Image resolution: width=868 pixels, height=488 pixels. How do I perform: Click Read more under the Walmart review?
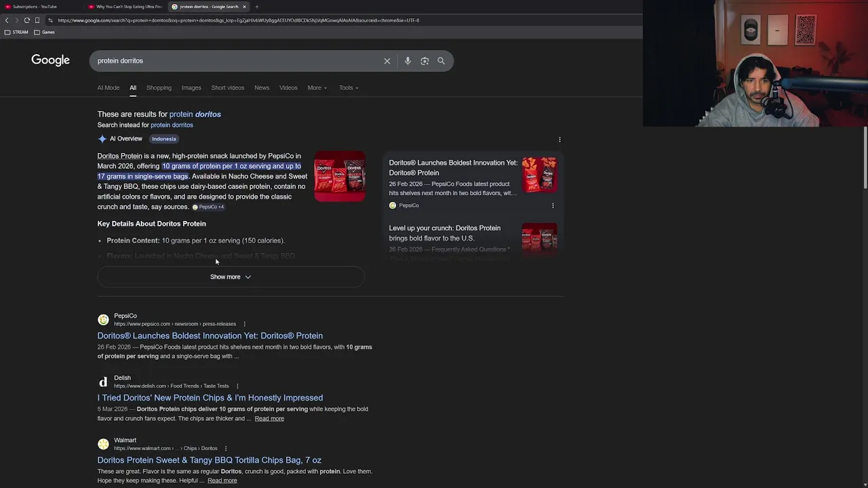pyautogui.click(x=222, y=481)
